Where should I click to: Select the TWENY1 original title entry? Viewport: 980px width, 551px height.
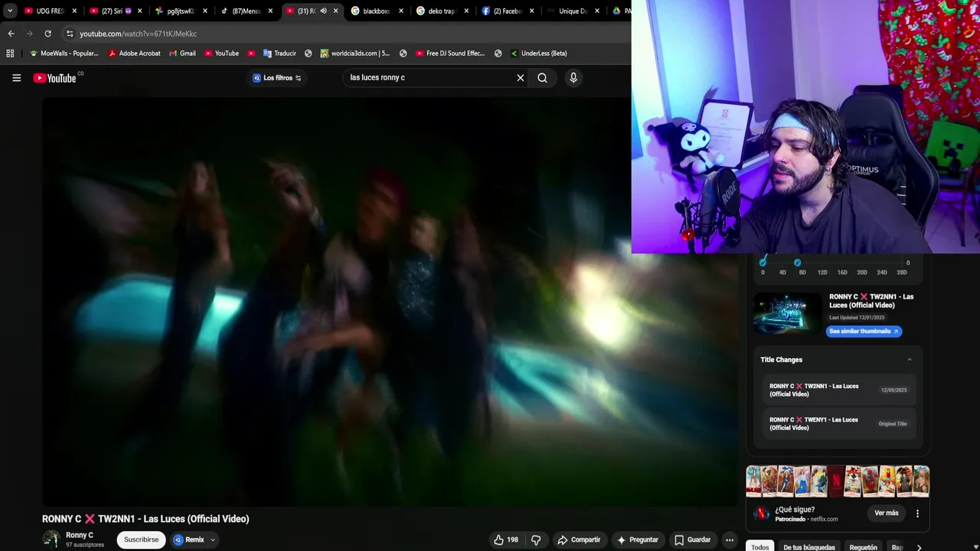pos(838,424)
